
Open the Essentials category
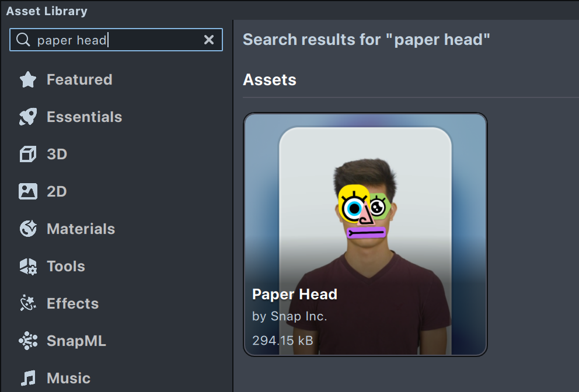[x=84, y=117]
